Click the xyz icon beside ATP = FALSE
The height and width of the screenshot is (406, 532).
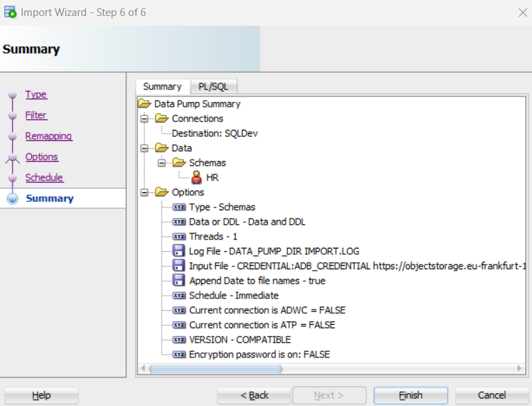tap(179, 325)
